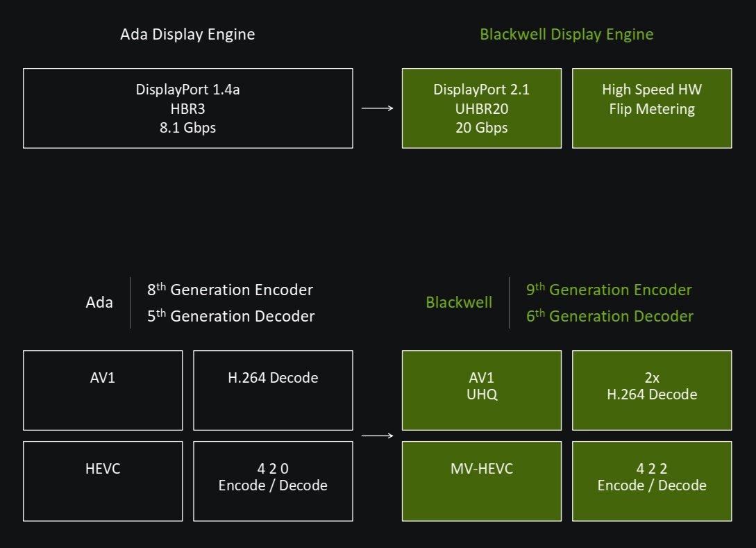Click the High Speed HW Flip Metering box
This screenshot has width=756, height=548.
pyautogui.click(x=651, y=108)
